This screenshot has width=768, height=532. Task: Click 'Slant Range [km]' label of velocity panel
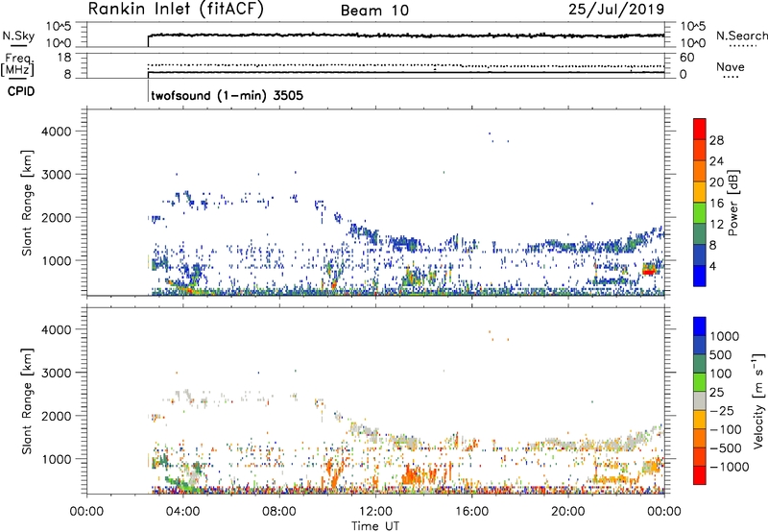pyautogui.click(x=27, y=400)
